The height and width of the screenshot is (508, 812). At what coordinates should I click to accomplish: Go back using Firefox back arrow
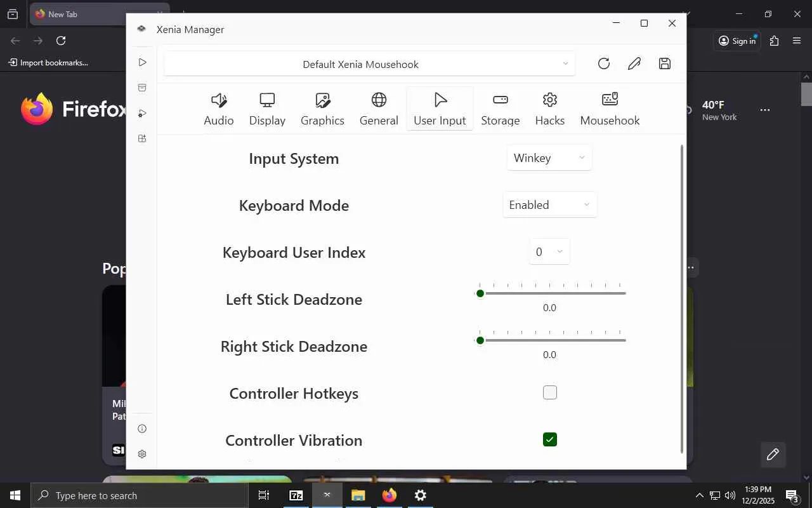click(x=15, y=41)
